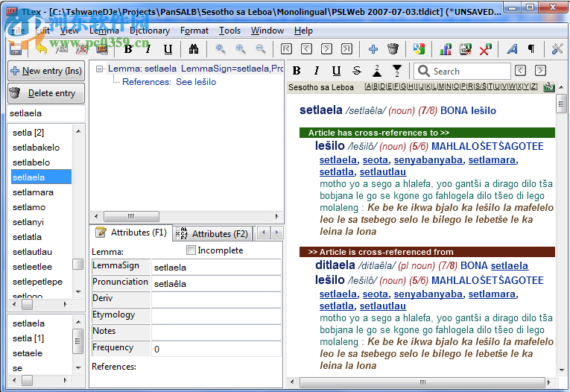
Task: Click the save icon in the main toolbar
Action: click(x=15, y=50)
